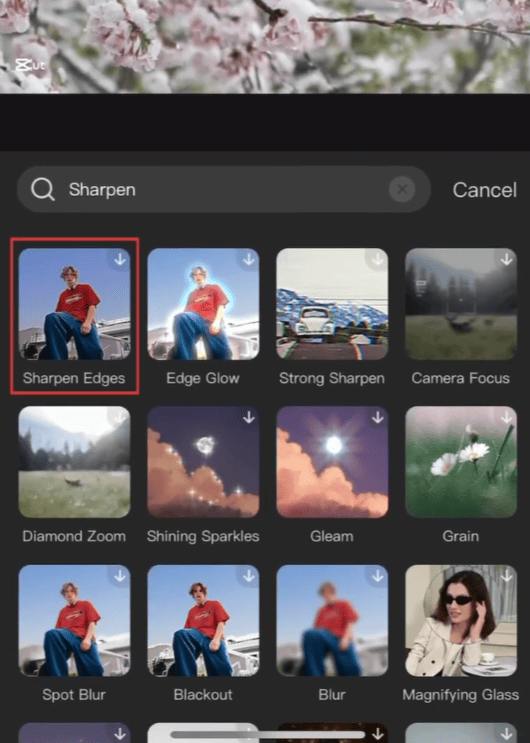Select the Diamond Zoom effect thumbnail
This screenshot has height=743, width=530.
click(74, 462)
